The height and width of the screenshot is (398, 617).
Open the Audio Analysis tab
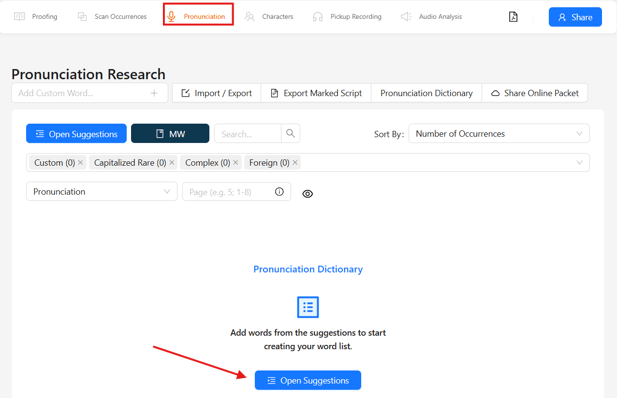431,17
